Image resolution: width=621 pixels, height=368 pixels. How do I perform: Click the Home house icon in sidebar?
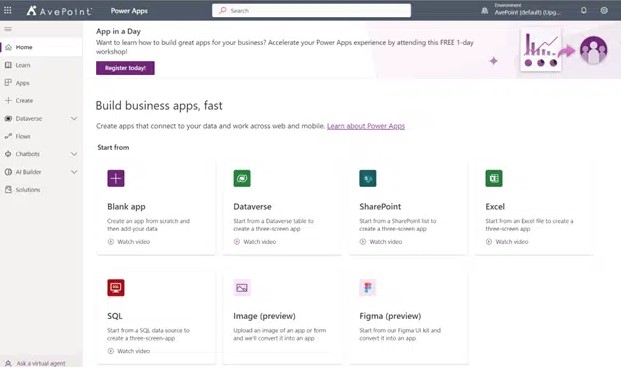click(8, 47)
